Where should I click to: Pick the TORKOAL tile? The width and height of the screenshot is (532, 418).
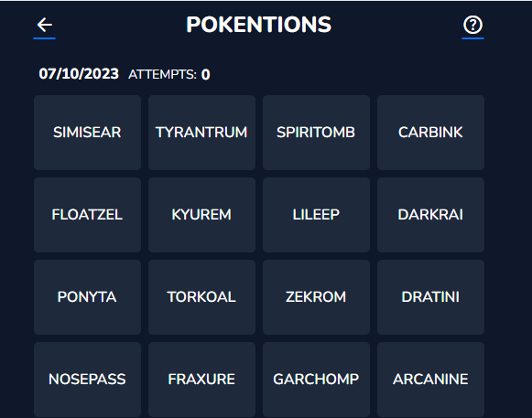pyautogui.click(x=201, y=297)
